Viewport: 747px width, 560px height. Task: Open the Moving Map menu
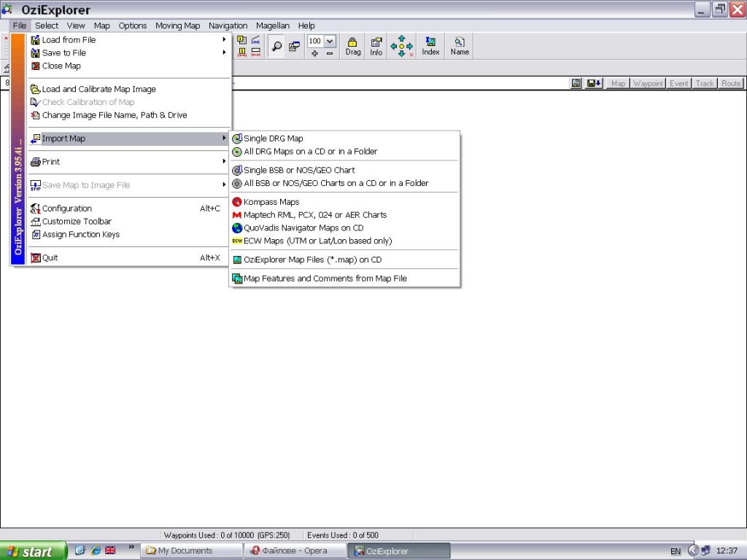click(177, 26)
